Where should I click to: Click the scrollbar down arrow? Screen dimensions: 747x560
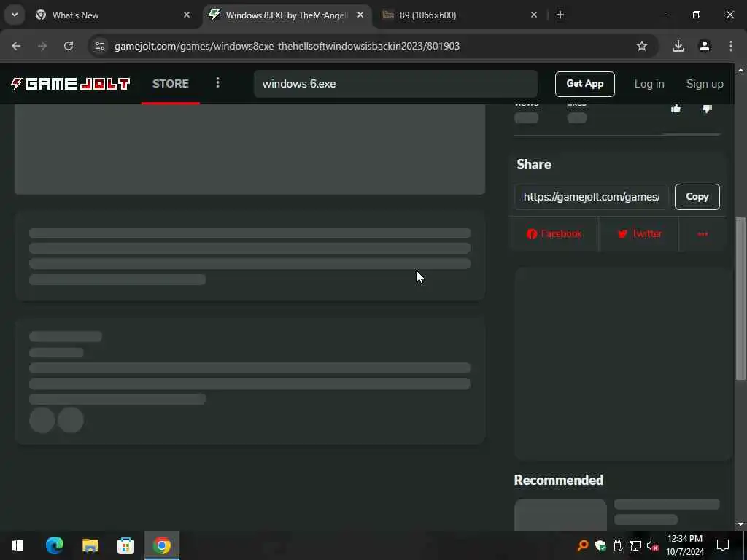[740, 525]
